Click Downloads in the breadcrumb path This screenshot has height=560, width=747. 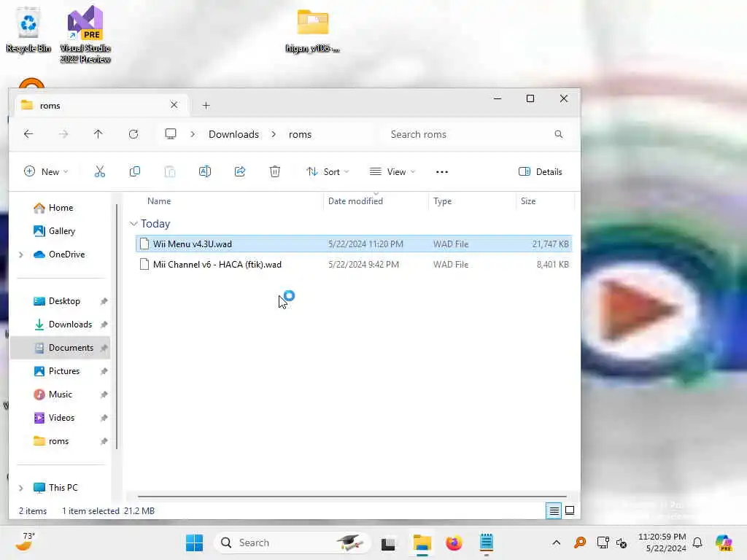pyautogui.click(x=233, y=134)
